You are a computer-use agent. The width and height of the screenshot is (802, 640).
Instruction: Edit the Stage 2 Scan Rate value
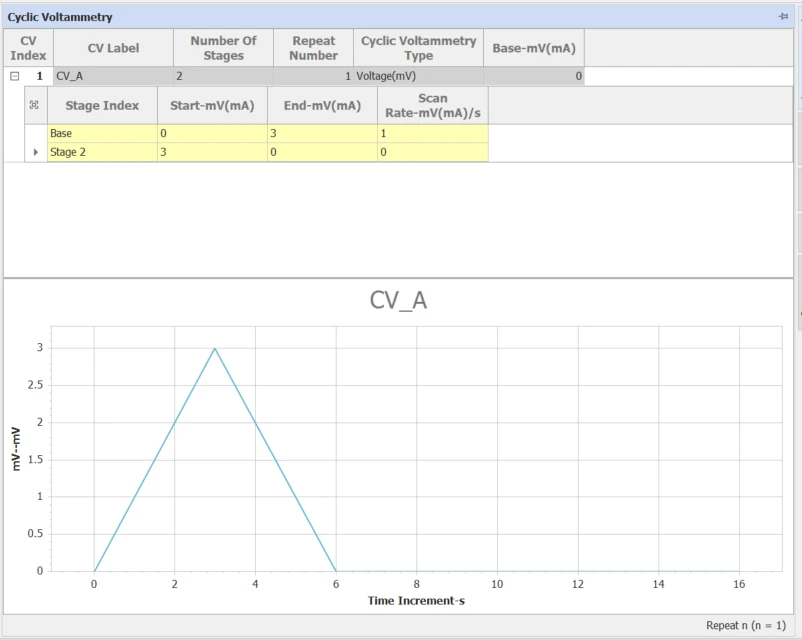[433, 152]
